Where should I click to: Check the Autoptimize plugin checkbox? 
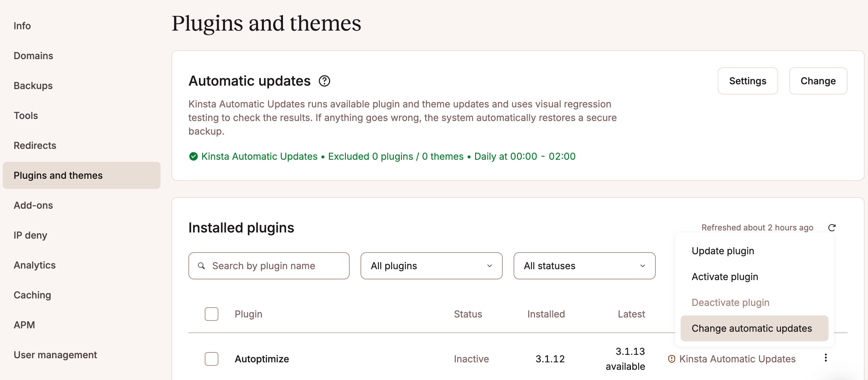click(211, 359)
